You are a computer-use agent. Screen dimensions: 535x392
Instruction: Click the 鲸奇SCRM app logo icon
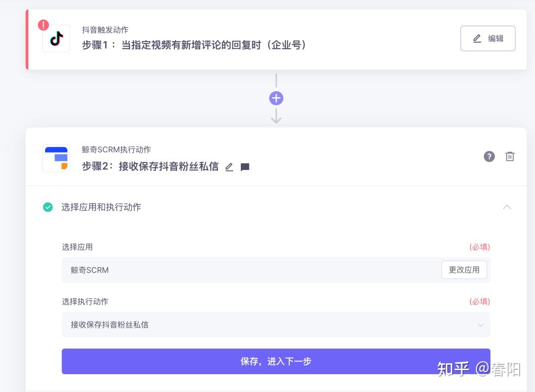tap(56, 158)
